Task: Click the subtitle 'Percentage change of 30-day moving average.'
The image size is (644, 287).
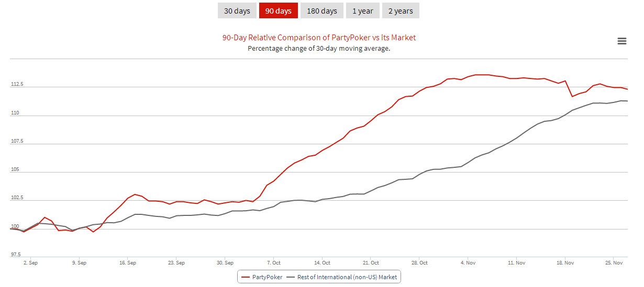Action: [319, 48]
